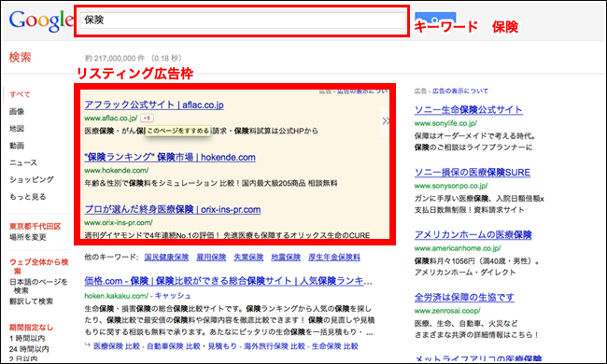Expand もっと見る in sidebar

pos(27,197)
